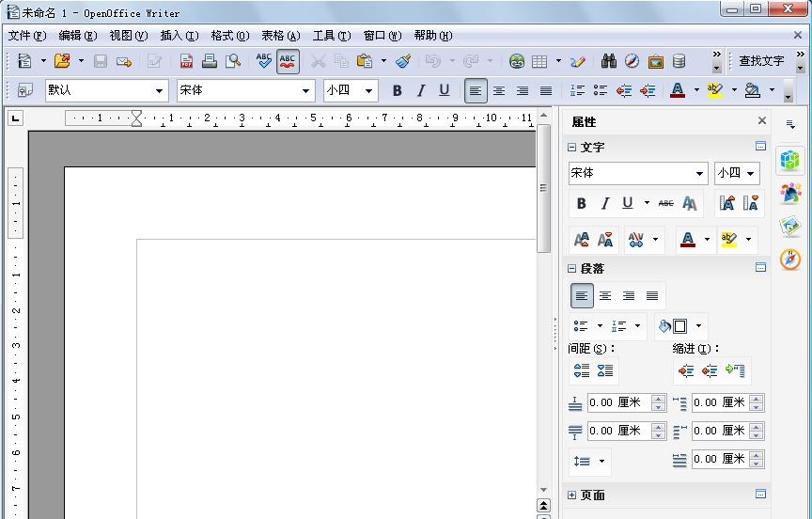Click the Open file folder icon
The height and width of the screenshot is (519, 812).
62,61
